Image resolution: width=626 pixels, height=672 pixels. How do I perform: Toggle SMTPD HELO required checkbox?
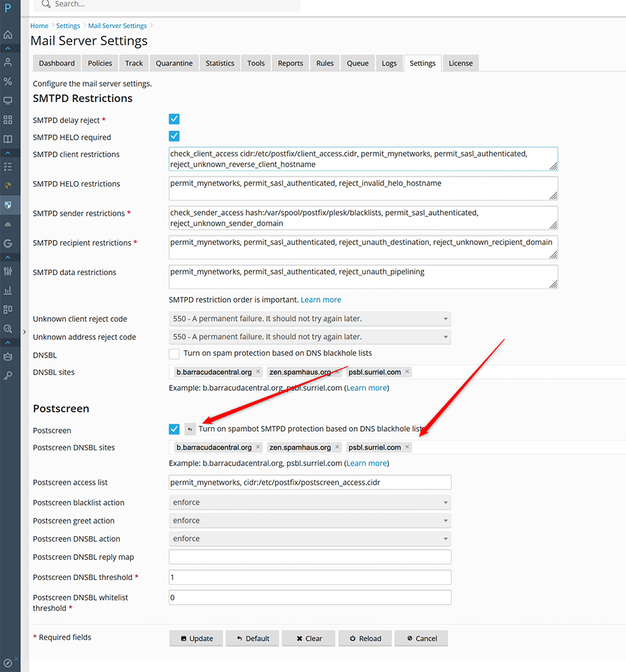(174, 137)
